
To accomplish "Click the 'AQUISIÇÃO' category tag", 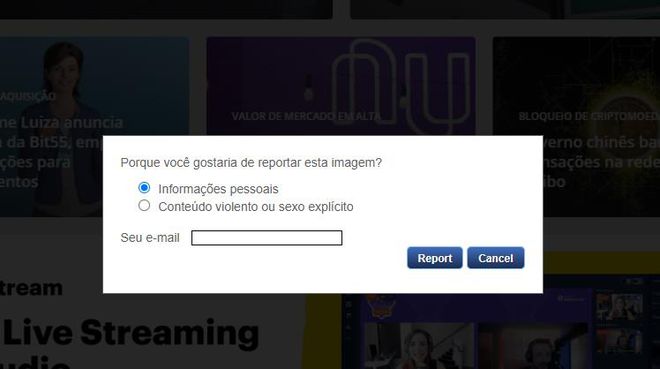I will coord(28,96).
